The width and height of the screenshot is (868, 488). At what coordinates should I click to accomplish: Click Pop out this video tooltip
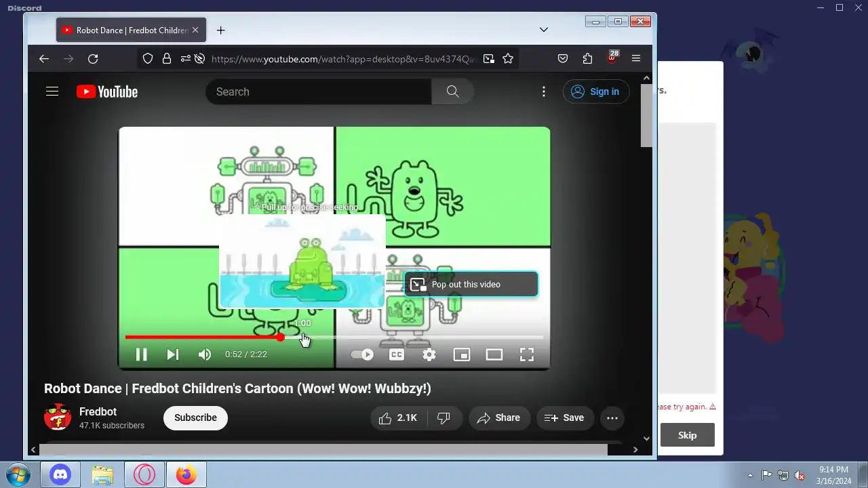point(471,285)
